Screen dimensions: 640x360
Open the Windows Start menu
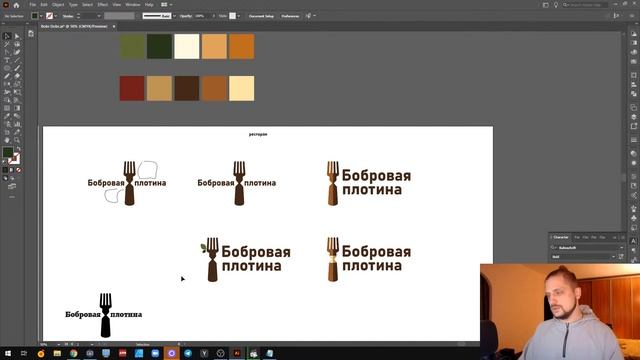(x=8, y=353)
